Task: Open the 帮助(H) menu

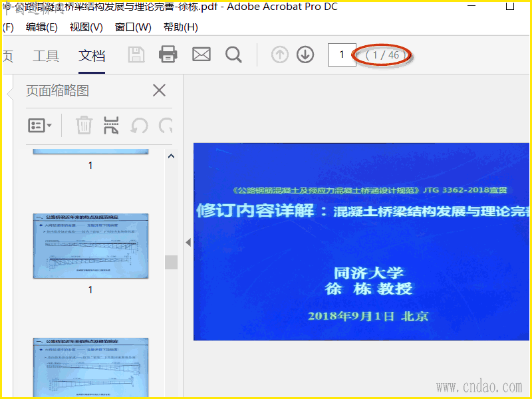Action: tap(181, 27)
